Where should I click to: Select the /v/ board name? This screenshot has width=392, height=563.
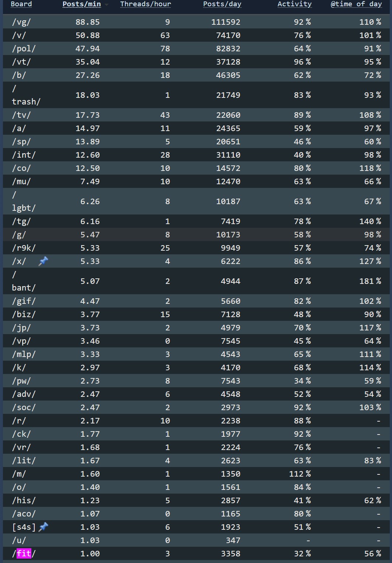coord(19,35)
